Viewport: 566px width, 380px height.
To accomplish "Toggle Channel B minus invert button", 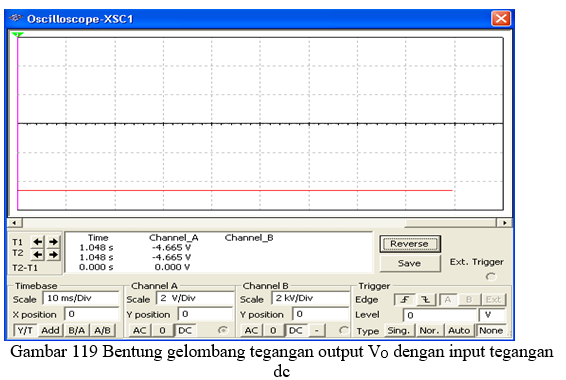I will point(317,330).
